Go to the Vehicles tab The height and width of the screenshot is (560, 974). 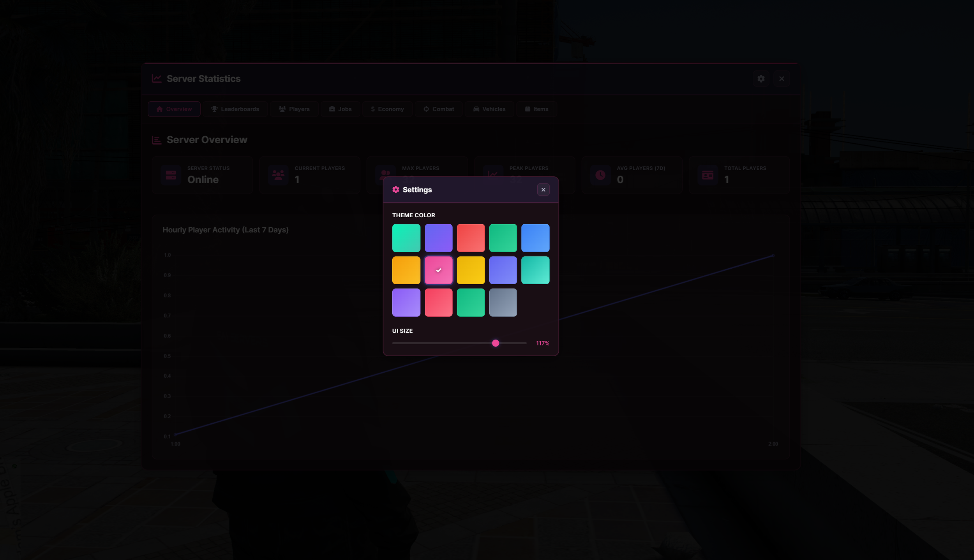pyautogui.click(x=489, y=109)
